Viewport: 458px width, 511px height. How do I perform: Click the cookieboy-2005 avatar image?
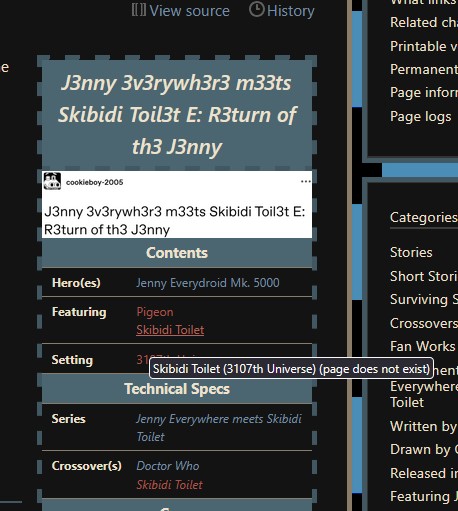pyautogui.click(x=52, y=181)
